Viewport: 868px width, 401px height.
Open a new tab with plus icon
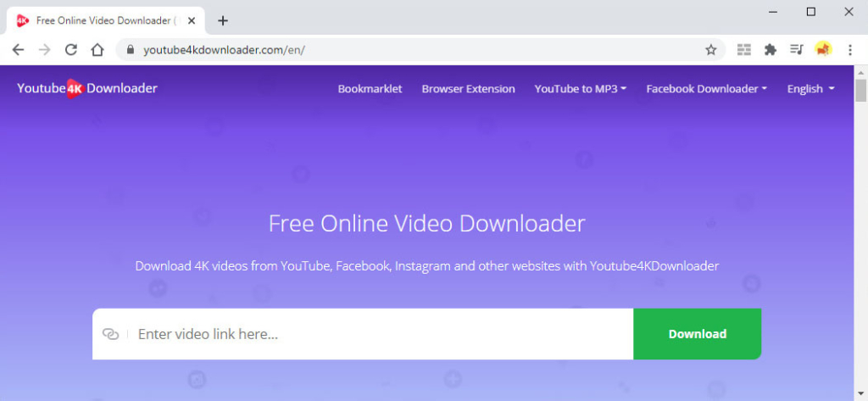[223, 21]
